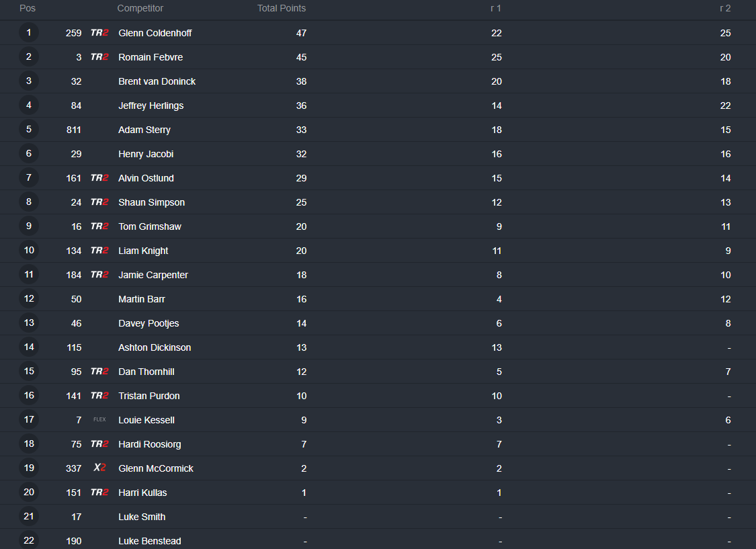Click the TR2 badge beside Alvin Ostlund
Image resolution: width=756 pixels, height=549 pixels.
pos(99,178)
